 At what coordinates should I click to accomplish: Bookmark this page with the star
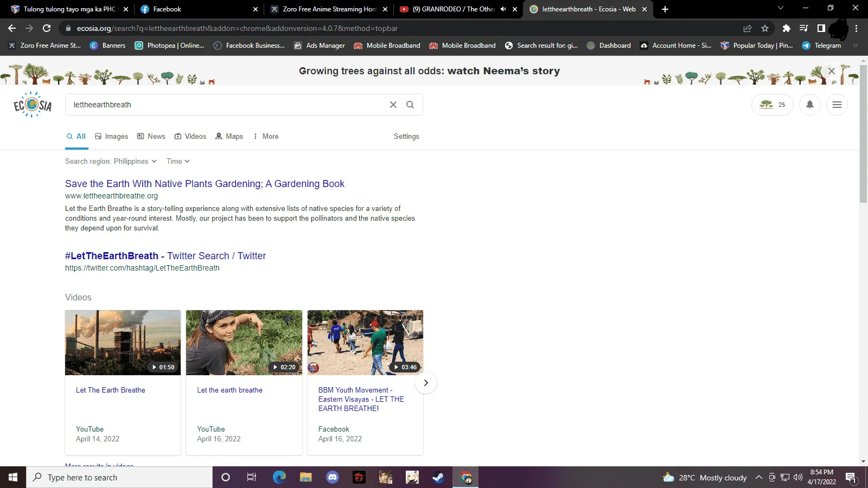[x=765, y=28]
